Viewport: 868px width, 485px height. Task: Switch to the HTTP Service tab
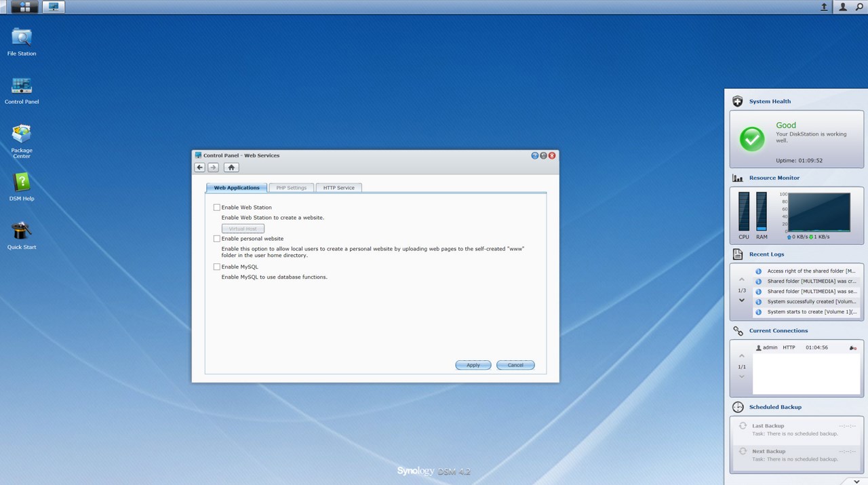[338, 187]
